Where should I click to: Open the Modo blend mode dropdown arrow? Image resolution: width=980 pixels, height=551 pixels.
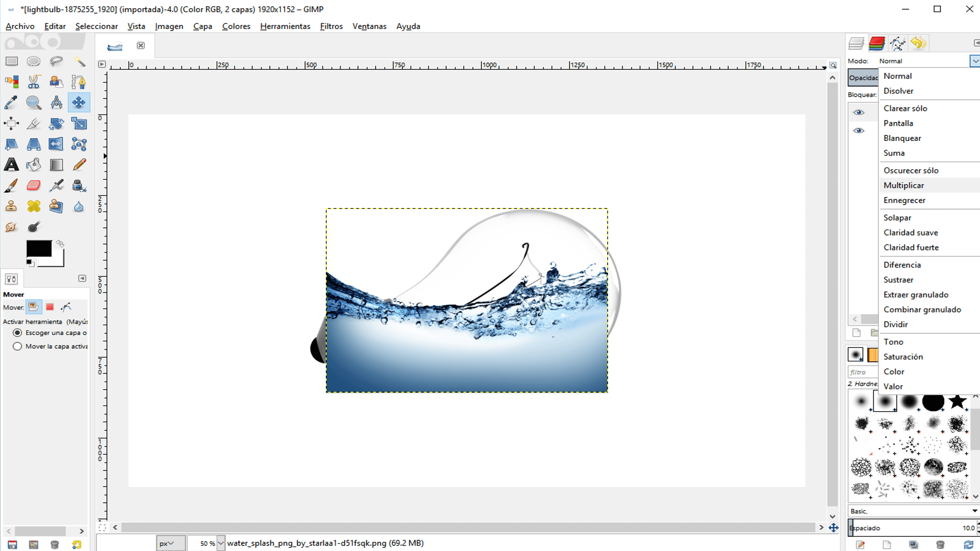pyautogui.click(x=975, y=61)
